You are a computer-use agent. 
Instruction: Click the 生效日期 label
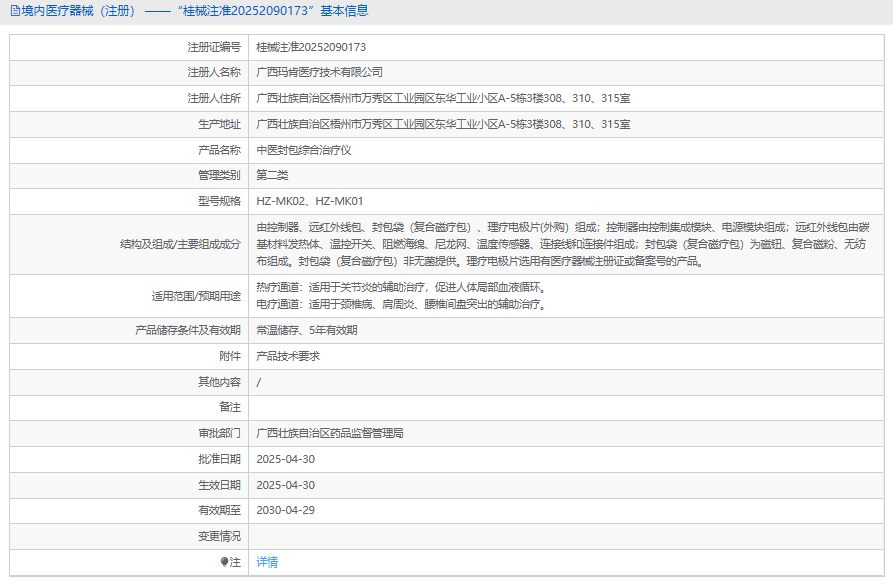coord(219,485)
